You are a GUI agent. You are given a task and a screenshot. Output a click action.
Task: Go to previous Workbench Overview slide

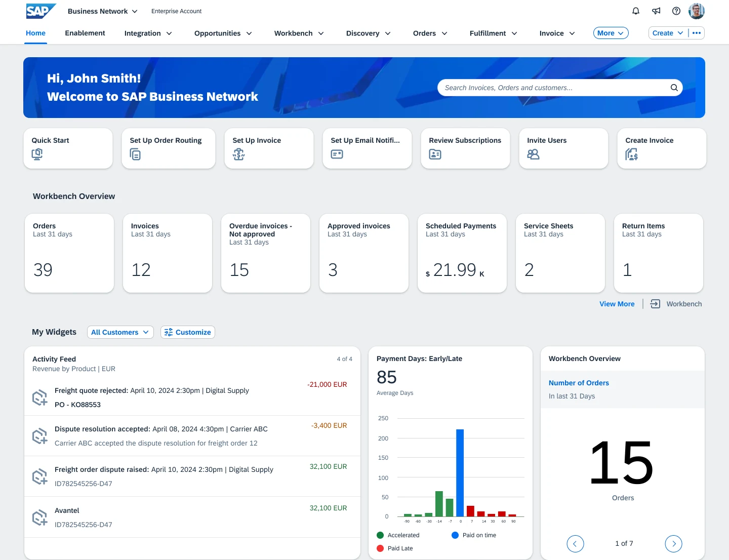pyautogui.click(x=575, y=544)
